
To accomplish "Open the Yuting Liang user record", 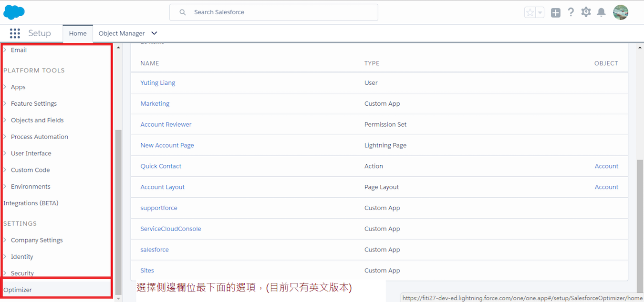I will point(158,83).
